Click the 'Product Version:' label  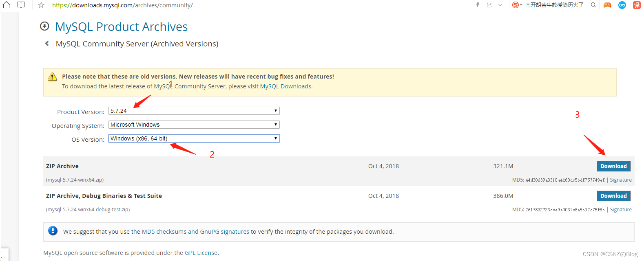coord(81,112)
